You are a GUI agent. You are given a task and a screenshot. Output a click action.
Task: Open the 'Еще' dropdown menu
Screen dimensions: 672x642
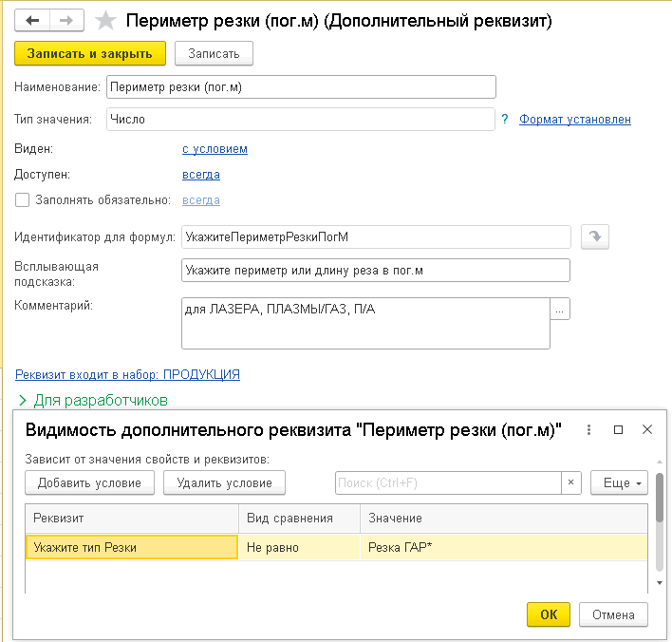pyautogui.click(x=619, y=482)
